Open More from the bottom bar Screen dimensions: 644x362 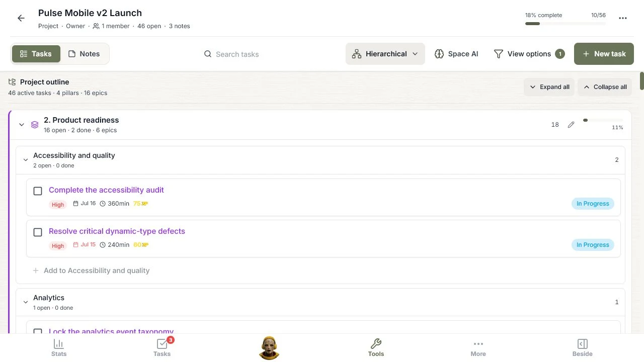[x=478, y=348]
